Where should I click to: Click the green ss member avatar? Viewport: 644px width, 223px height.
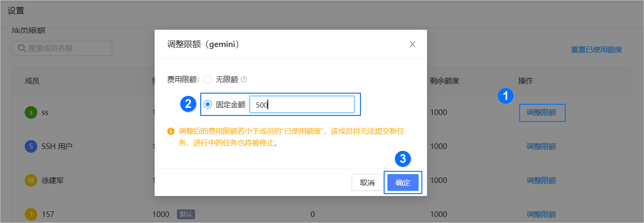point(31,113)
